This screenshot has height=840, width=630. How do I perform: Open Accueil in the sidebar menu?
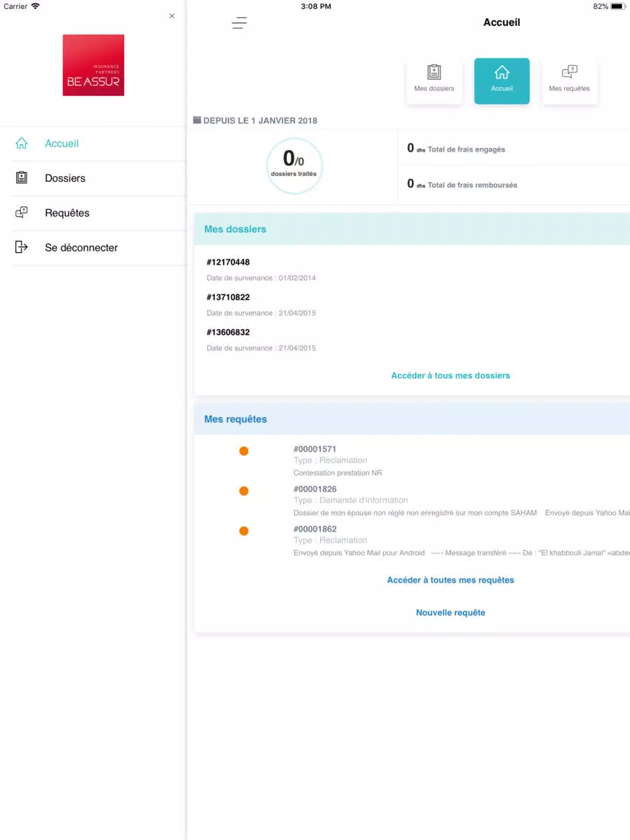click(x=61, y=143)
